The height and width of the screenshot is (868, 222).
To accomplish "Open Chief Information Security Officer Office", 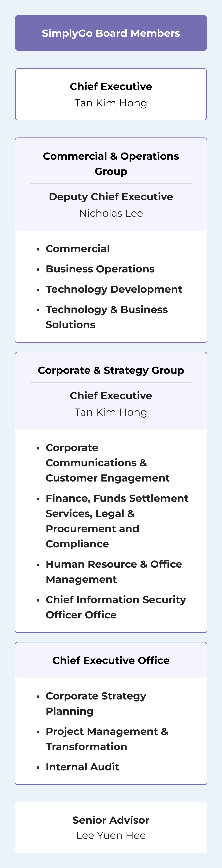I will (115, 607).
